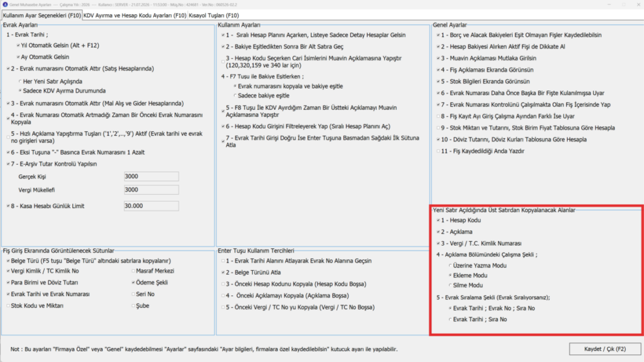644x362 pixels.
Task: Select Her Yeni Satır Açılışında radio option
Action: [x=20, y=81]
